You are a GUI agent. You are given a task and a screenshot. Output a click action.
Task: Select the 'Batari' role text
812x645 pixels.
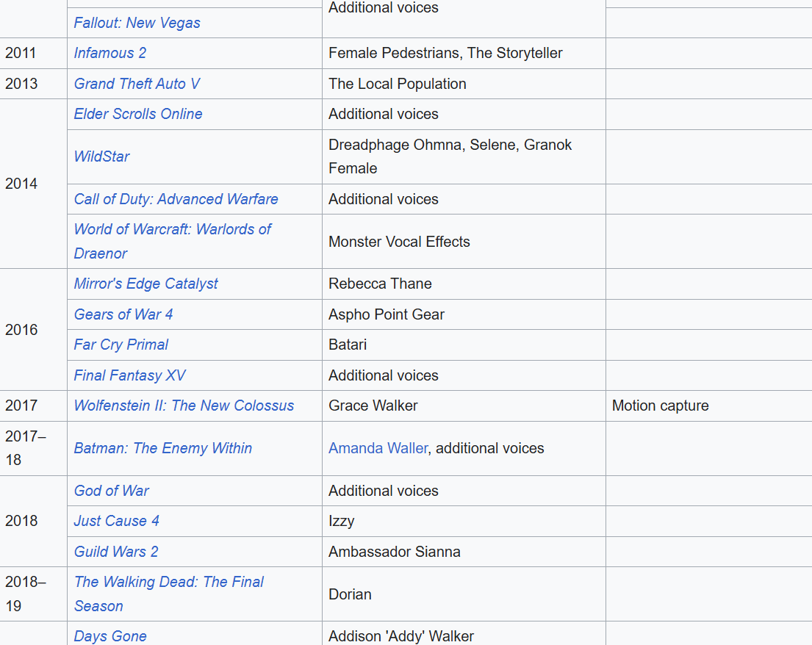coord(348,345)
